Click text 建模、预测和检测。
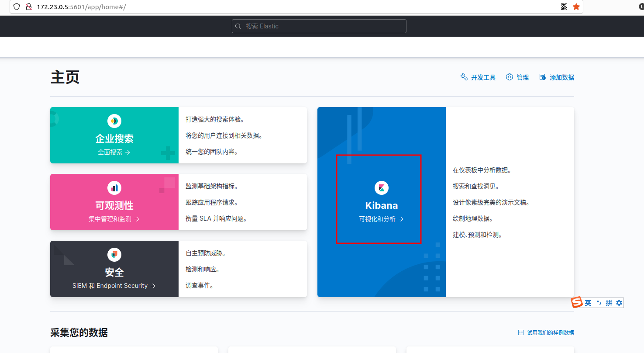Viewport: 644px width, 353px height. tap(478, 235)
